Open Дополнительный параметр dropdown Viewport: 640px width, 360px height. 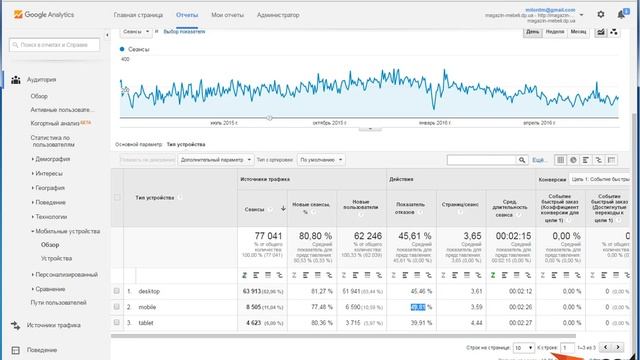pyautogui.click(x=216, y=160)
